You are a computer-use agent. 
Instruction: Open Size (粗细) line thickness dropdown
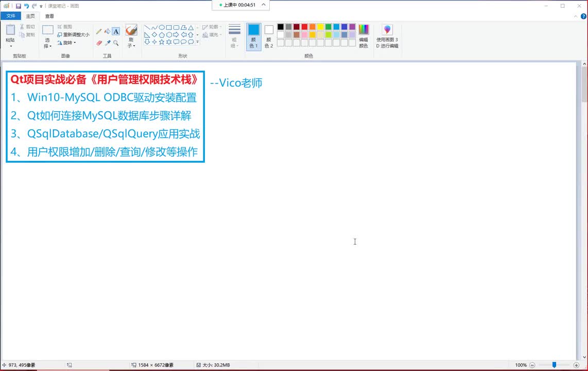(x=234, y=37)
